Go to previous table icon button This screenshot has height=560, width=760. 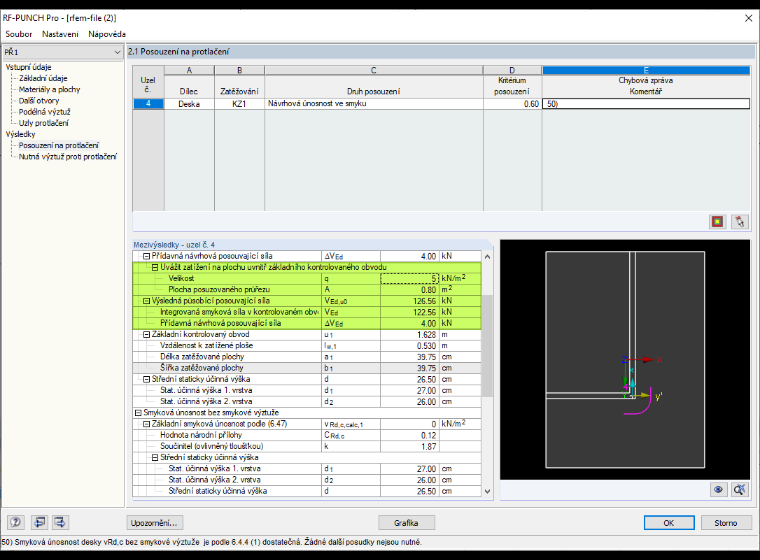(39, 522)
